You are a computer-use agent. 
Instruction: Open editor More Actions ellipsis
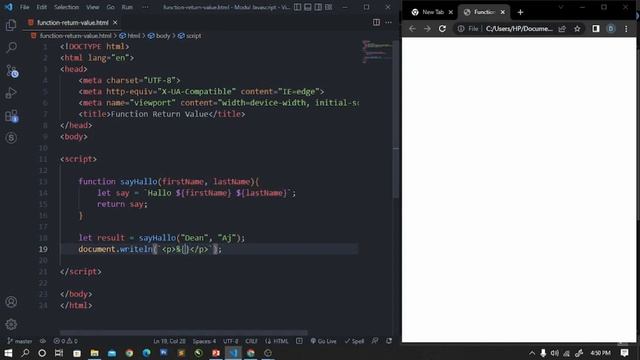[388, 22]
